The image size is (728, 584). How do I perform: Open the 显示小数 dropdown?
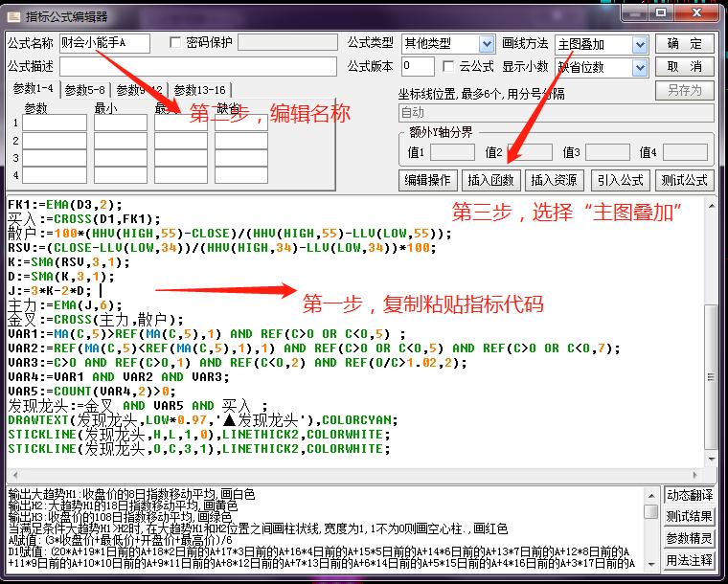tap(640, 68)
